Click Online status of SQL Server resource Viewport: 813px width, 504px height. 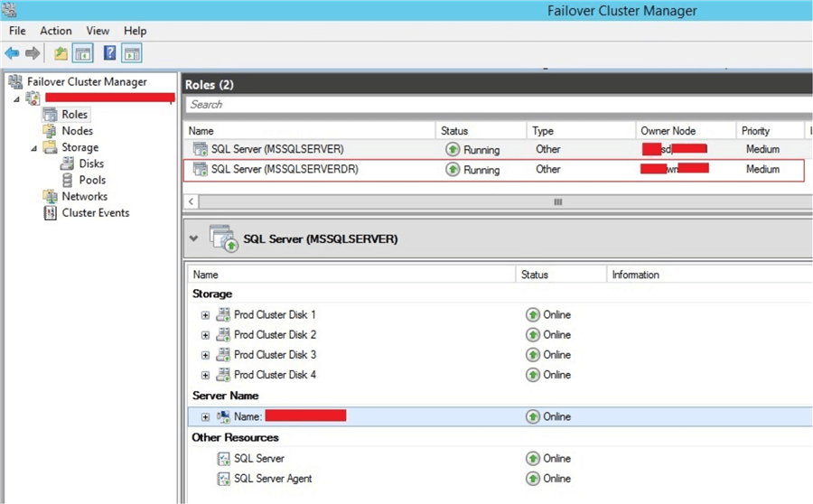(x=556, y=458)
